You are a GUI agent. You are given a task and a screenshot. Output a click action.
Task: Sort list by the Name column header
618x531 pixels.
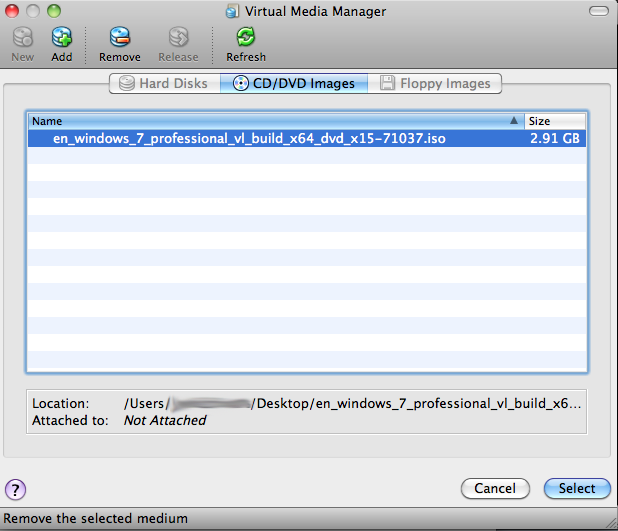[x=276, y=121]
